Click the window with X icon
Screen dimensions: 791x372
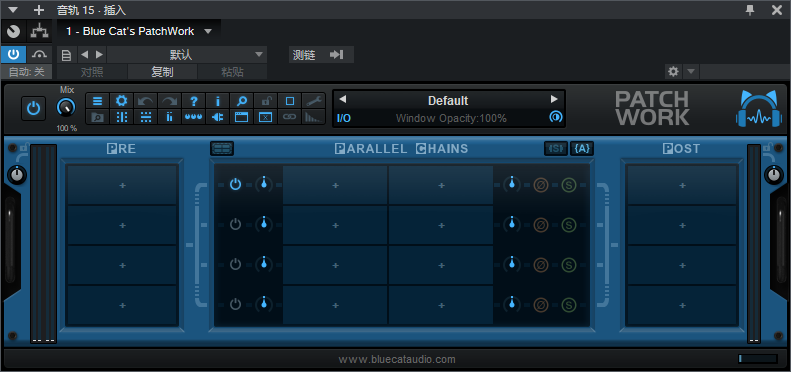[x=265, y=117]
